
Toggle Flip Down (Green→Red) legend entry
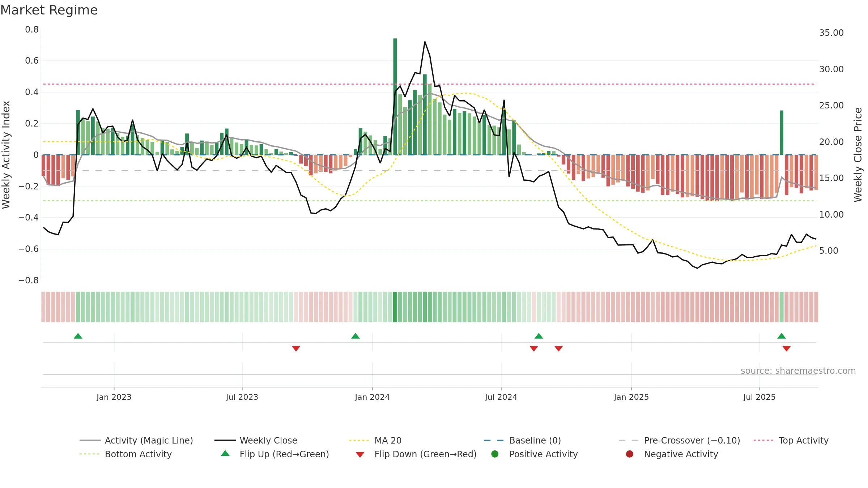(416, 454)
